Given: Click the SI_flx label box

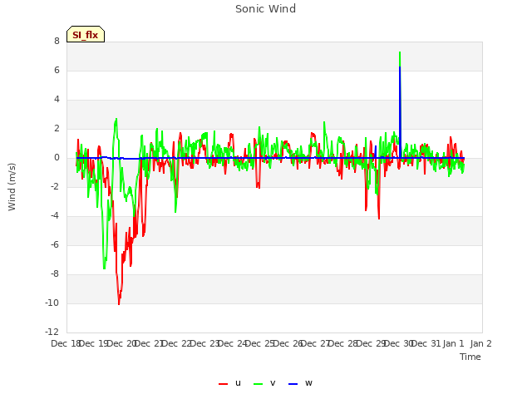Looking at the screenshot, I should click(x=86, y=34).
